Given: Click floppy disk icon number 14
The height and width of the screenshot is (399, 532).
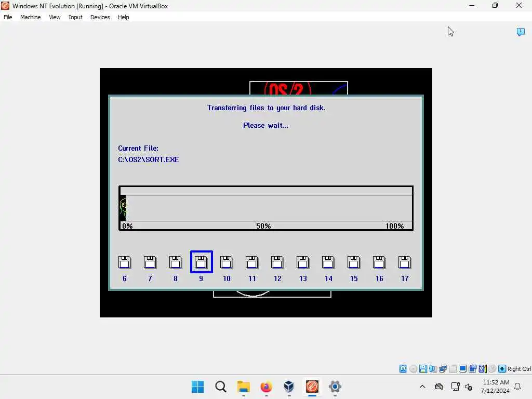Looking at the screenshot, I should (x=328, y=262).
